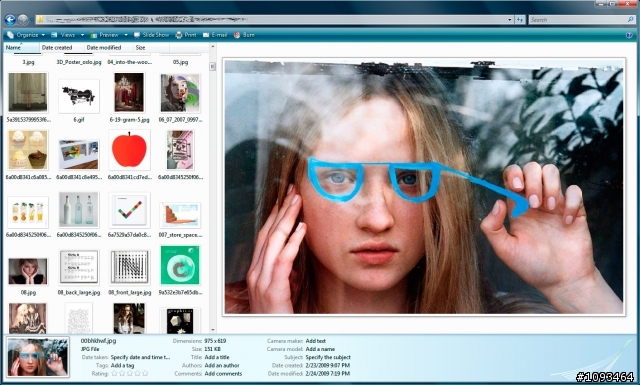The width and height of the screenshot is (640, 385).
Task: Select the colorful checkmark thumbnail
Action: tap(129, 210)
